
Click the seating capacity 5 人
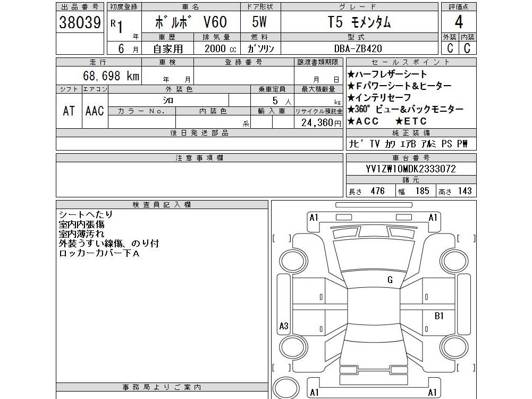(282, 101)
